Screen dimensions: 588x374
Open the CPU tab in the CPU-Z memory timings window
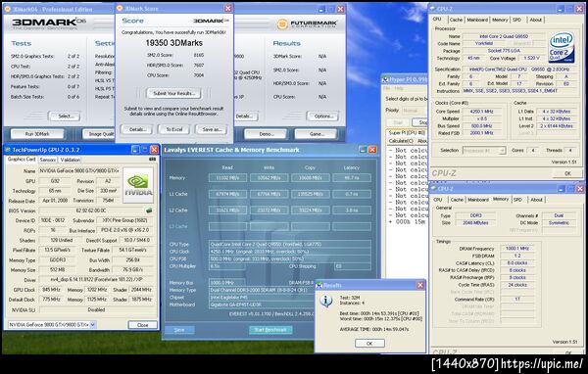click(438, 200)
